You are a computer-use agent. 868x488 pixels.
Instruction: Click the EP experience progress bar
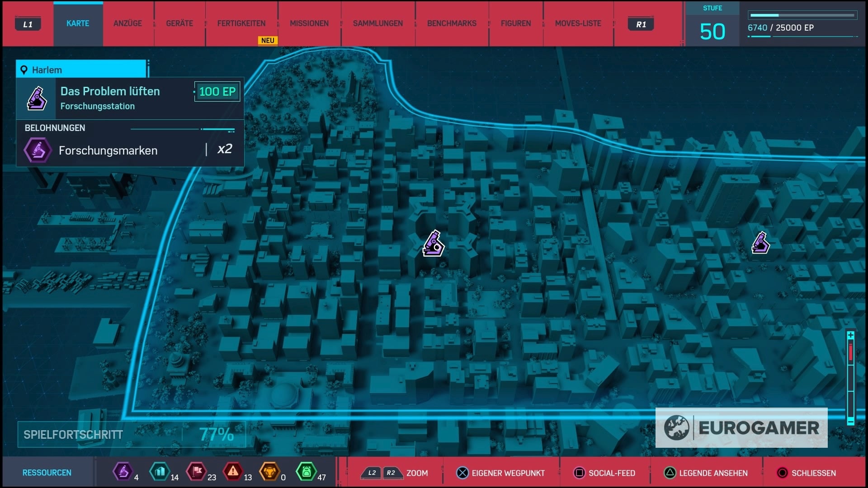[x=802, y=15]
